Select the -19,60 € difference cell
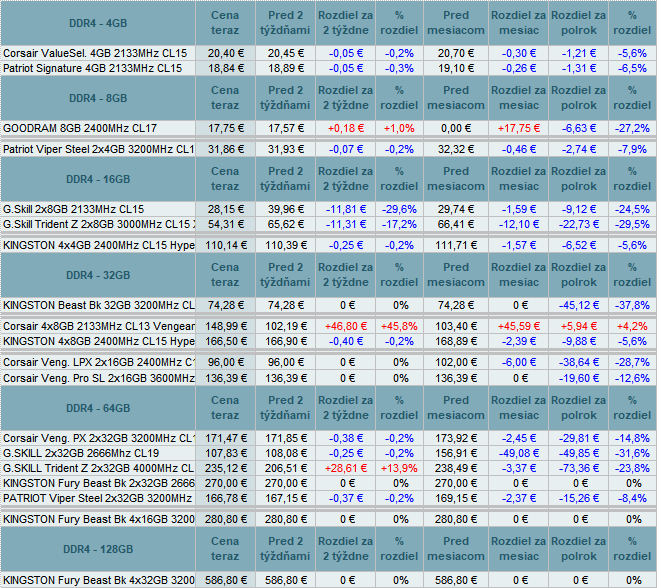Image resolution: width=657 pixels, height=588 pixels. pos(579,378)
